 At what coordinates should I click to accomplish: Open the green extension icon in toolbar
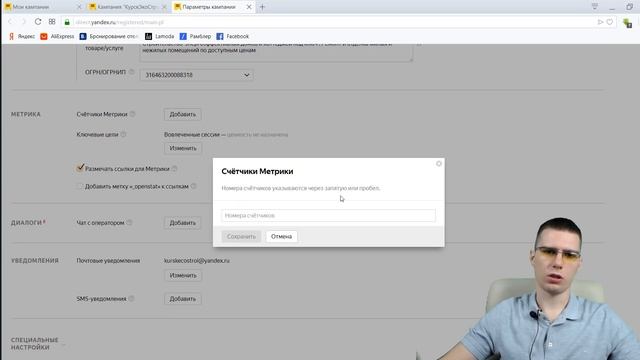tap(627, 22)
